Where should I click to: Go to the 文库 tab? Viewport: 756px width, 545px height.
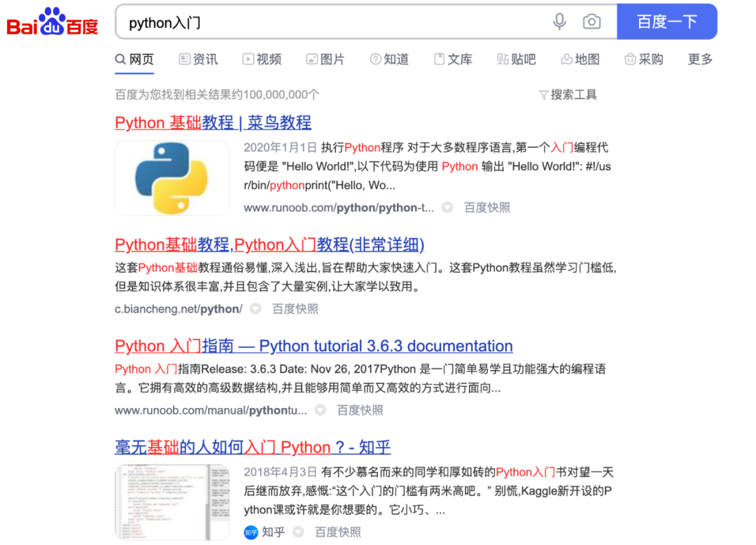pos(453,59)
